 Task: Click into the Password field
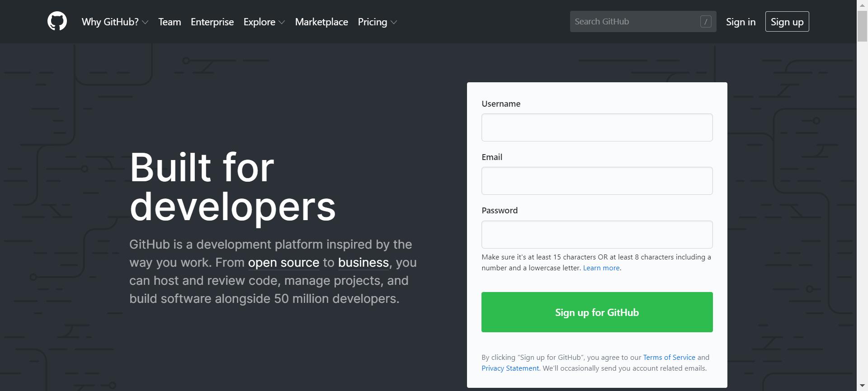pyautogui.click(x=597, y=235)
